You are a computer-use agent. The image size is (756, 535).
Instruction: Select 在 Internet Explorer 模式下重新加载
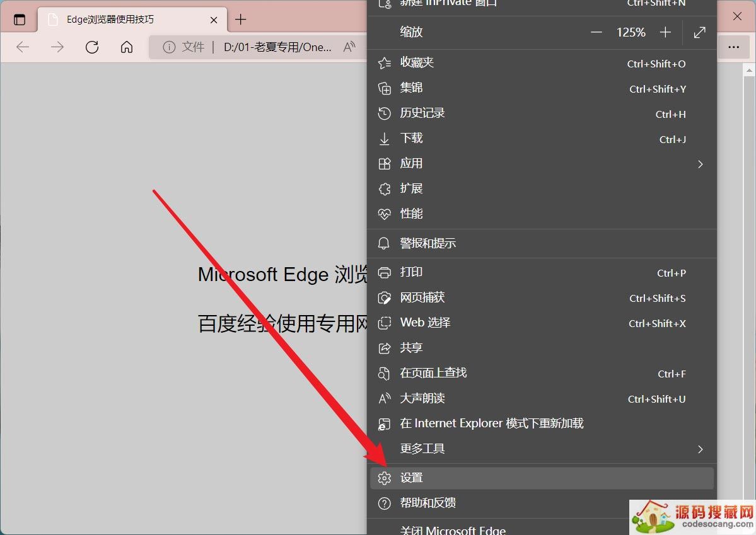tap(491, 423)
